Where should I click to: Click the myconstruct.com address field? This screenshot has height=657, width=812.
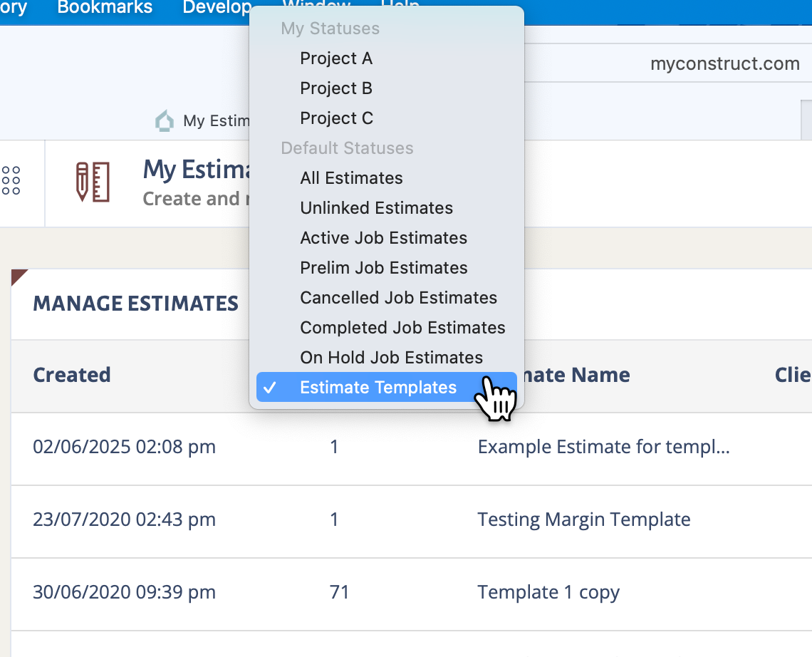pos(724,64)
